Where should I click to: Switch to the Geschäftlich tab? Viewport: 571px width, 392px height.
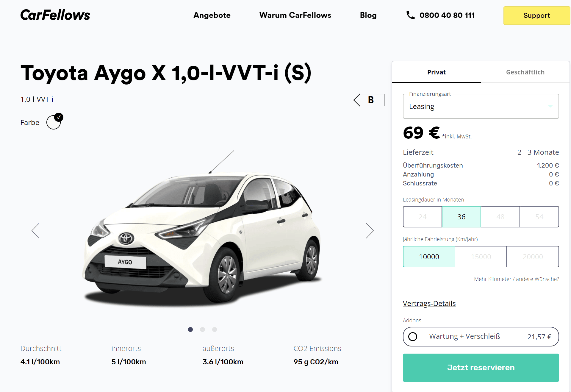tap(525, 72)
